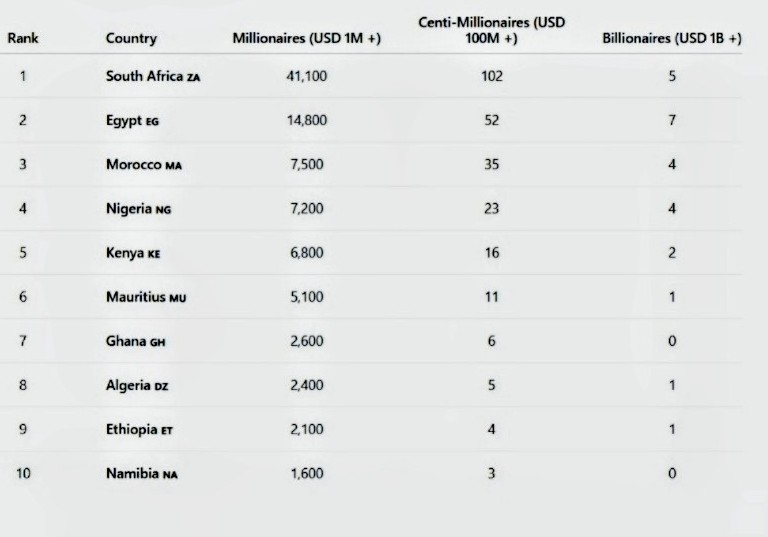
Task: Click the Country column header
Action: 131,39
